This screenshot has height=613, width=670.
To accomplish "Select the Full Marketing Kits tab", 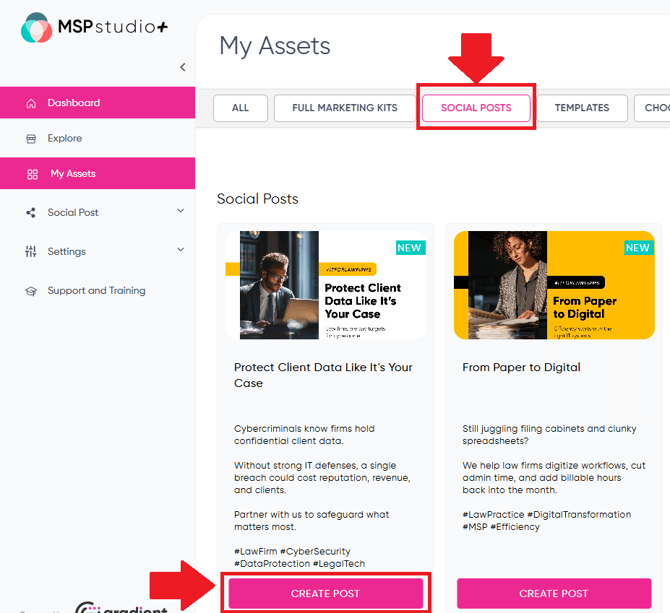I will (344, 108).
